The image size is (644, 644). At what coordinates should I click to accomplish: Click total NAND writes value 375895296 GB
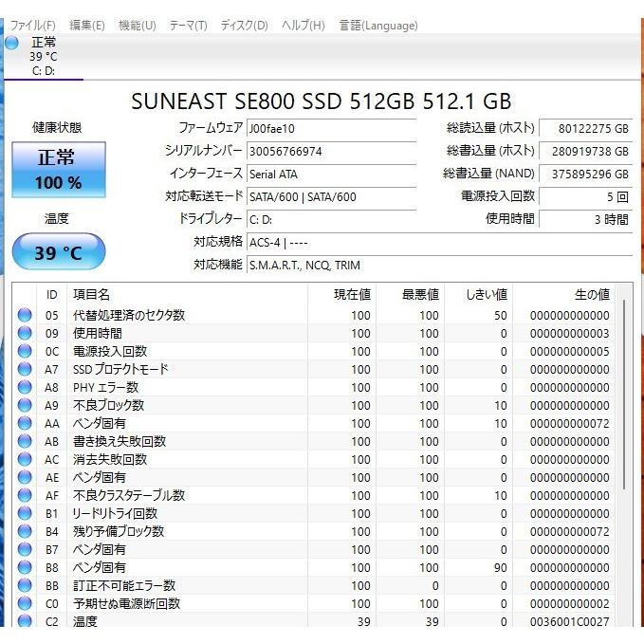tap(586, 175)
